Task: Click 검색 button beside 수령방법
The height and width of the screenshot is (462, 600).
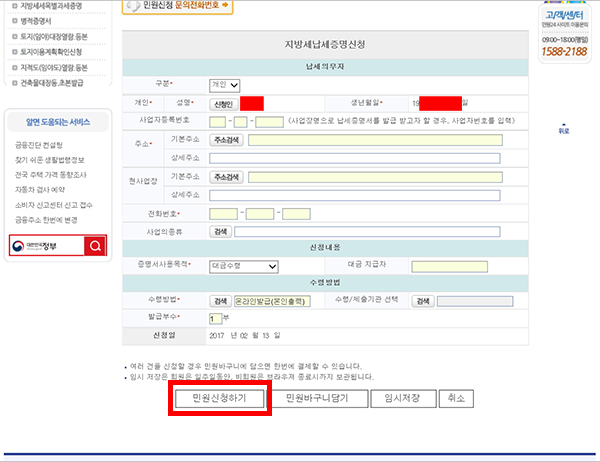Action: [220, 301]
